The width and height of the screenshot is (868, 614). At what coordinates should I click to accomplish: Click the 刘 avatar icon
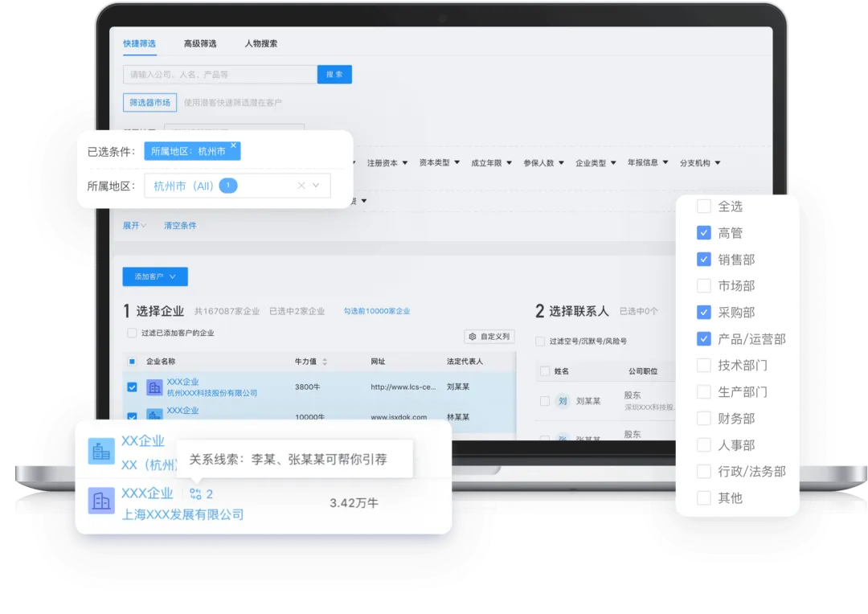tap(563, 401)
